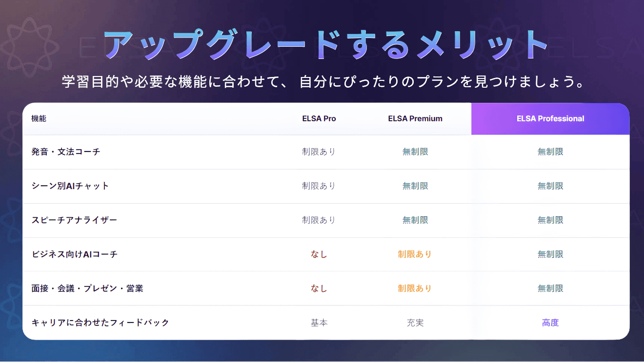Click the 基本 value under ELSA Pro
This screenshot has height=362, width=644.
point(319,323)
